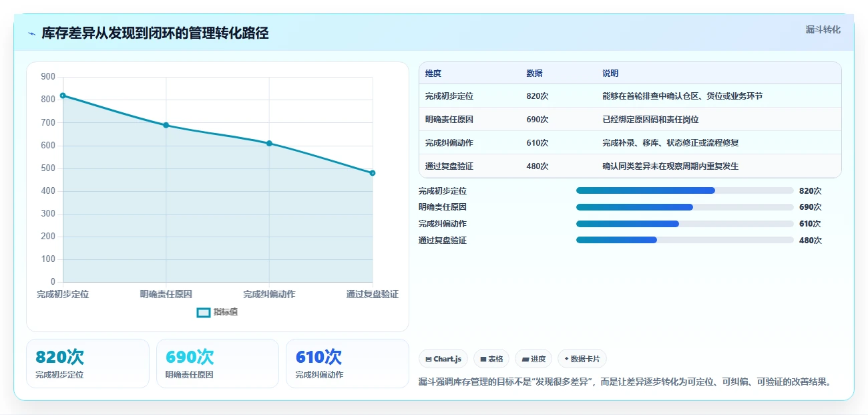Click the title 库存差异从发现到闭环的管理转化路径
Screen dimensions: 868x415
(155, 33)
